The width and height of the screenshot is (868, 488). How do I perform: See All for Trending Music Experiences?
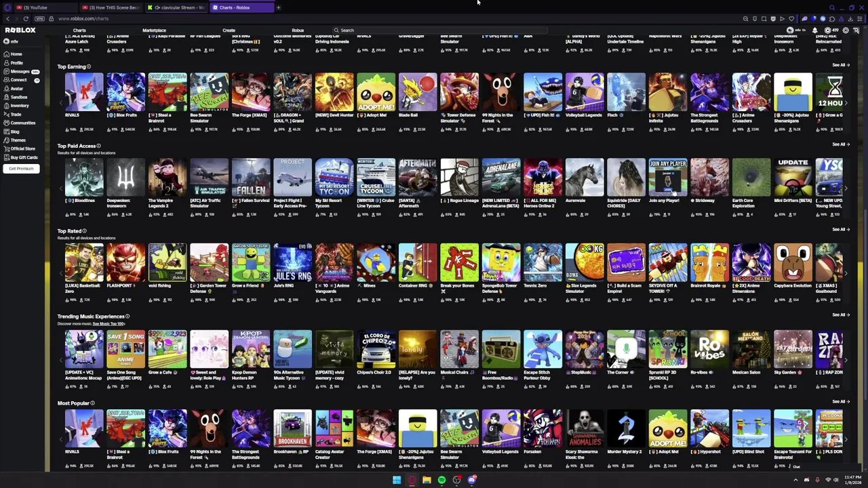840,315
